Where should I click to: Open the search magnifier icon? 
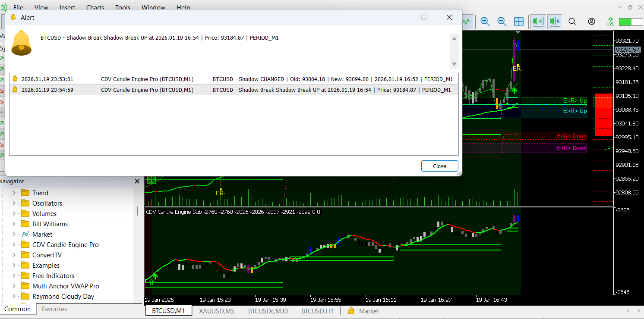(572, 21)
